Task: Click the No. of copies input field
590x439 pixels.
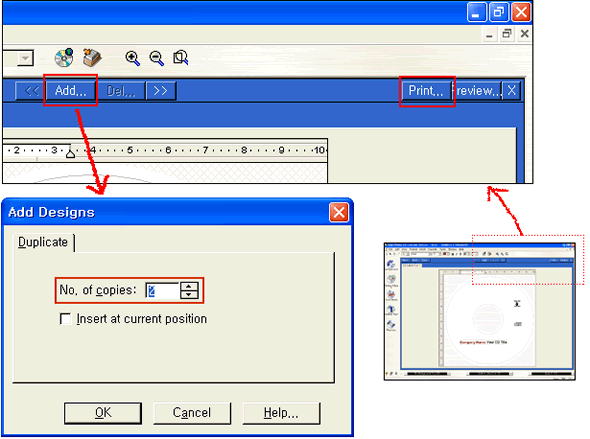Action: [163, 291]
